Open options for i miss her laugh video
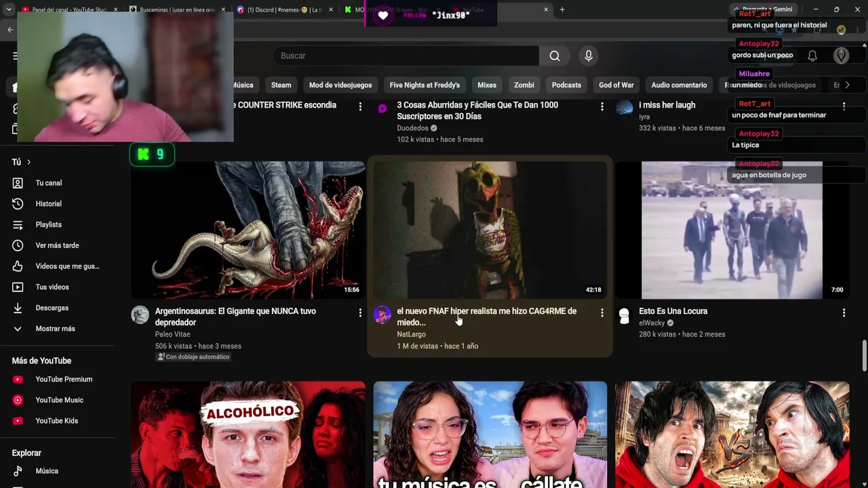Screen dimensions: 868x488 (844, 106)
